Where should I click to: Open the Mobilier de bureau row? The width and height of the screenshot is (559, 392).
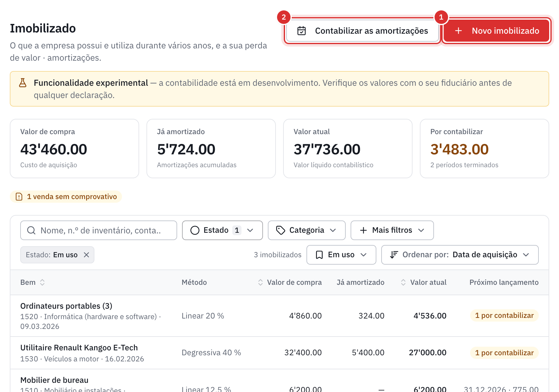click(279, 381)
